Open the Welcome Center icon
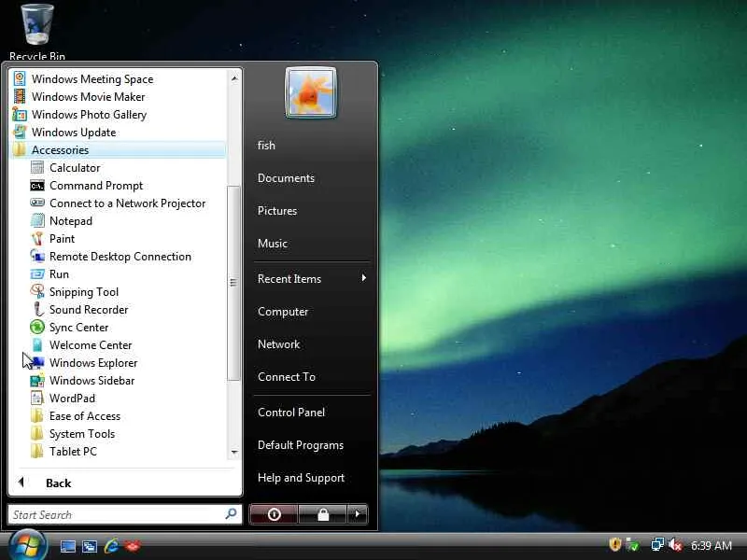The image size is (747, 560). [37, 344]
